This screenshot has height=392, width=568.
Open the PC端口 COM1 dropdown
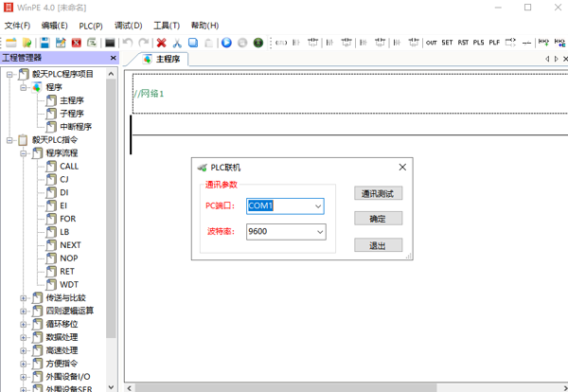(318, 205)
